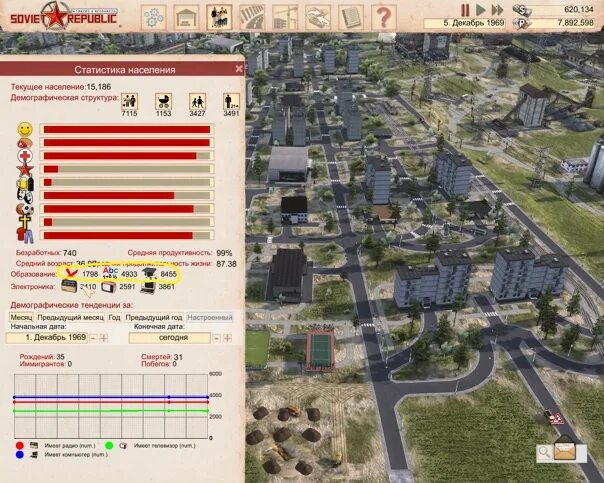
Task: Click the baby stroller demographic icon
Action: (163, 101)
